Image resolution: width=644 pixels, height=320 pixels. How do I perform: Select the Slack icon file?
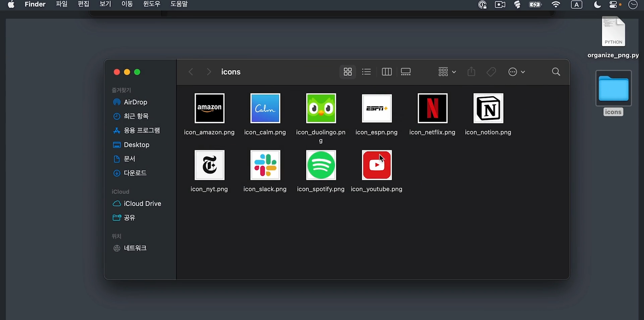[265, 165]
